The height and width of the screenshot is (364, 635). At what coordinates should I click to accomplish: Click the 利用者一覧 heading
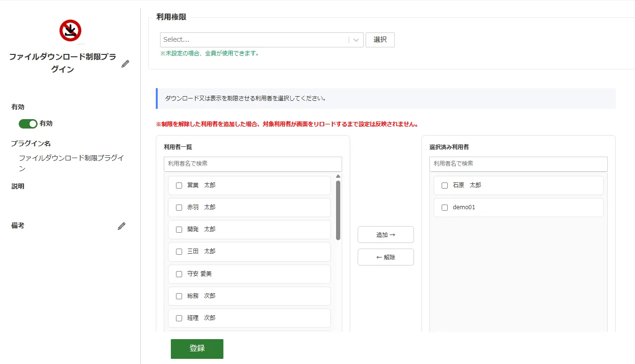pos(178,147)
